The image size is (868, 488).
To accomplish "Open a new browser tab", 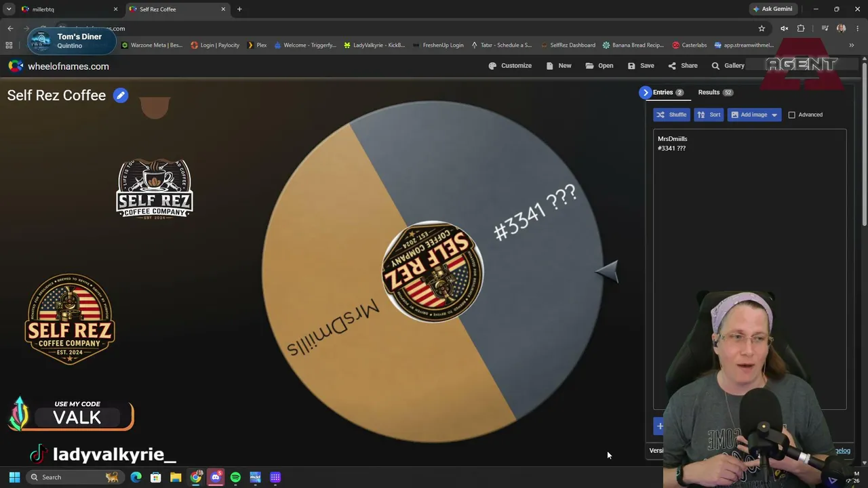I will point(239,9).
